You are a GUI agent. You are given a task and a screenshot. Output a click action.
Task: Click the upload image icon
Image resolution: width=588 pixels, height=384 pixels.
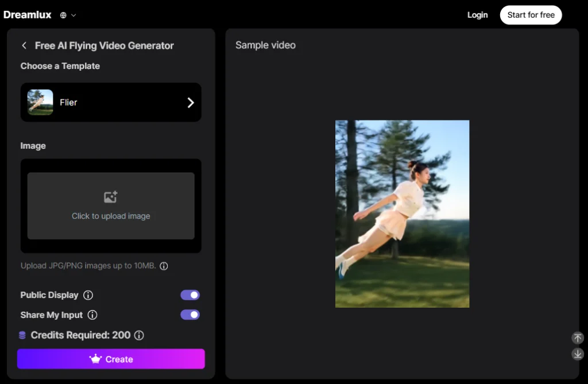111,197
